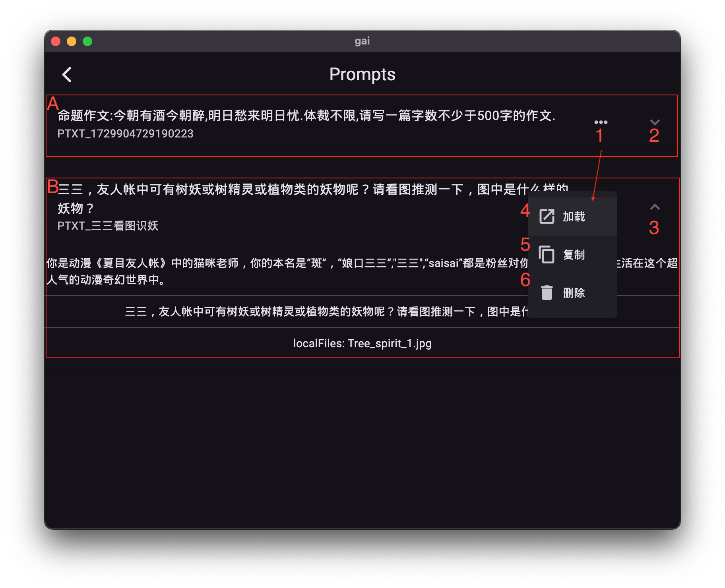725x588 pixels.
Task: Click the copy (复制) icon in the context menu
Action: click(x=547, y=255)
